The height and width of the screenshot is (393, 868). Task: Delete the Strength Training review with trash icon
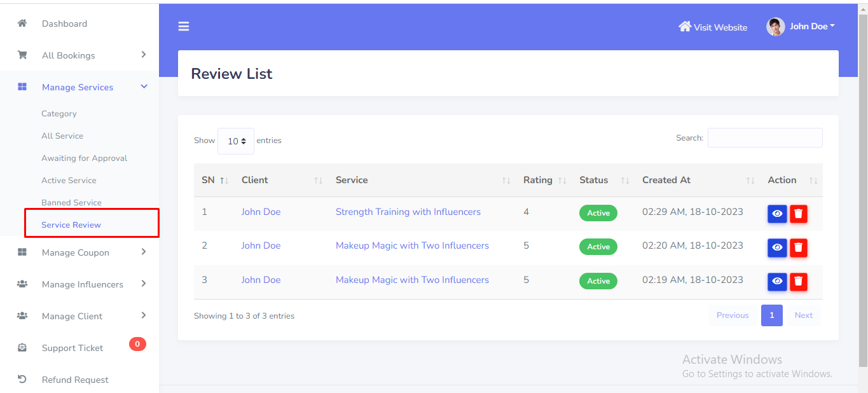click(x=799, y=214)
